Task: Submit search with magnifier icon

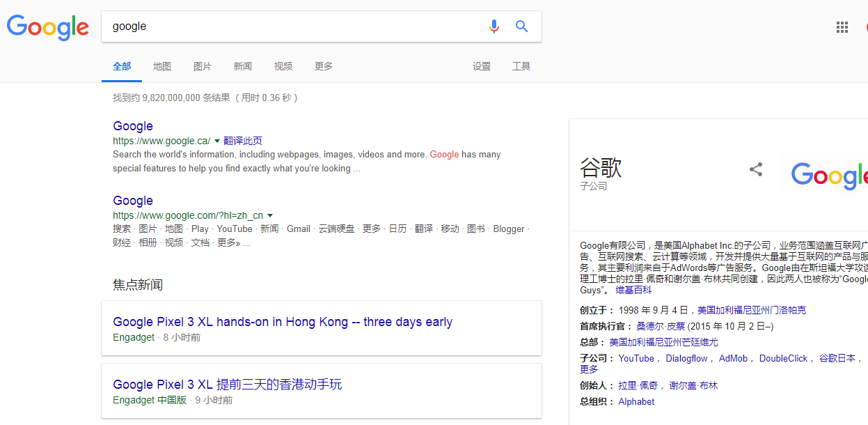Action: pyautogui.click(x=521, y=26)
